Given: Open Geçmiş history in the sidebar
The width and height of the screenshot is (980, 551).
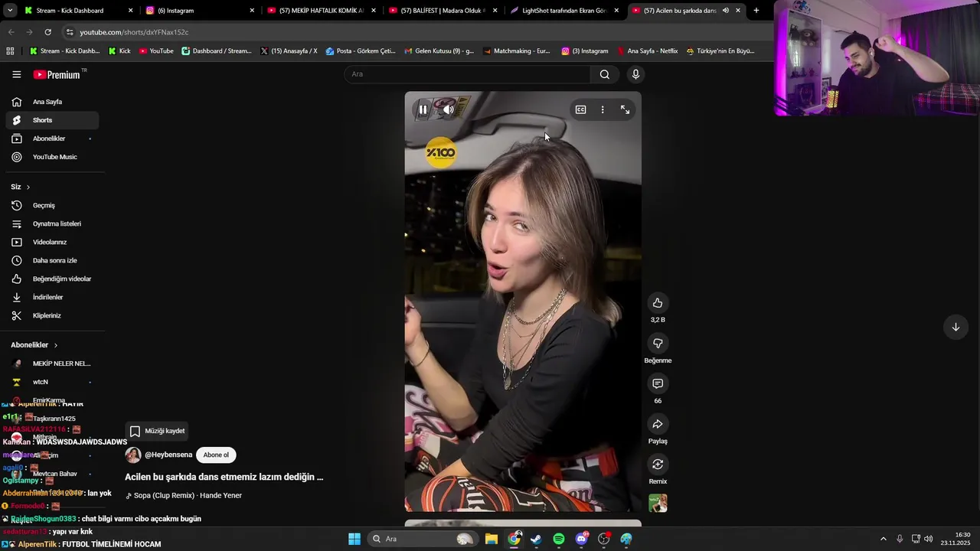Looking at the screenshot, I should [52, 205].
